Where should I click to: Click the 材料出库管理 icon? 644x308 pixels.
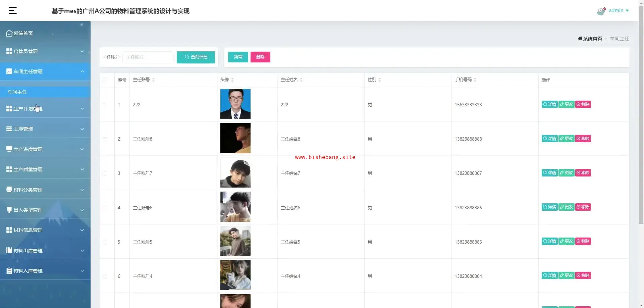(x=9, y=250)
